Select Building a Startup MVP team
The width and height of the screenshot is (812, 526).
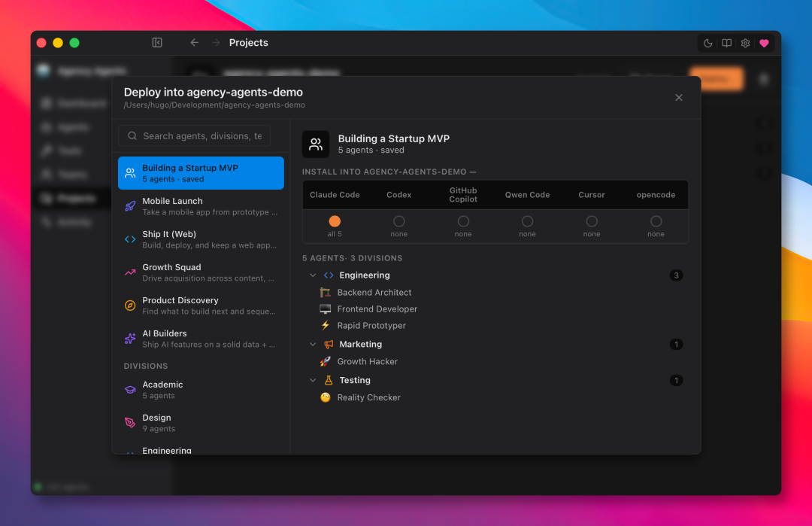pos(201,173)
